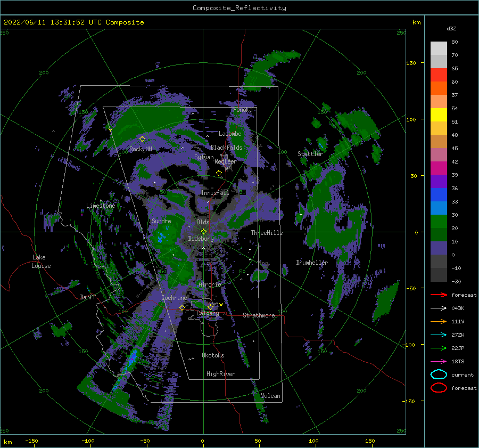Click the Calgary city label
479x448 pixels.
(x=208, y=313)
